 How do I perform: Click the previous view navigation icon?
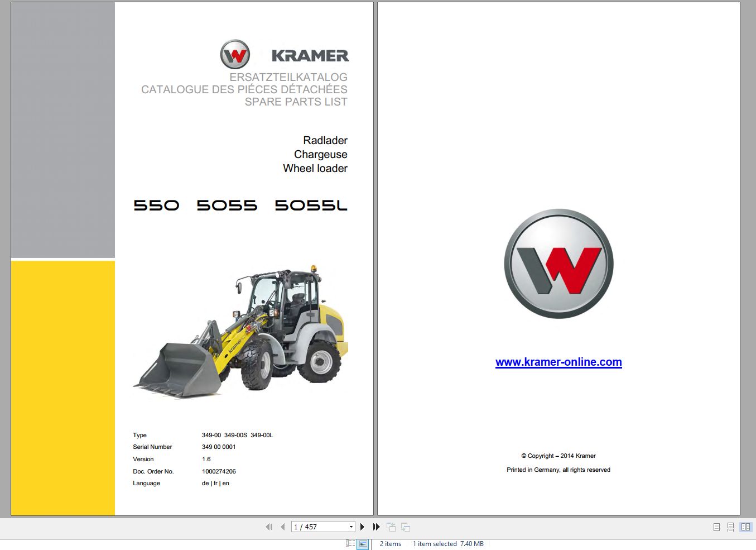pyautogui.click(x=391, y=527)
